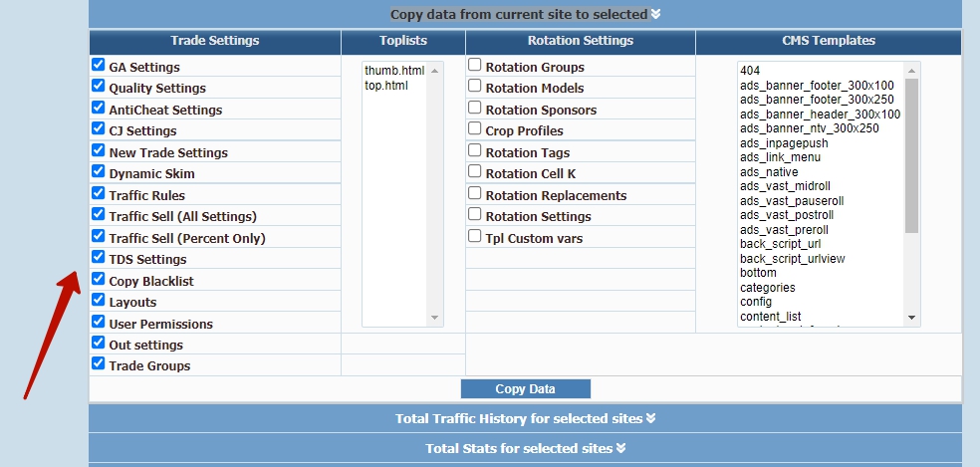The width and height of the screenshot is (980, 467).
Task: Enable the Rotation Sponsors checkbox
Action: click(x=475, y=108)
